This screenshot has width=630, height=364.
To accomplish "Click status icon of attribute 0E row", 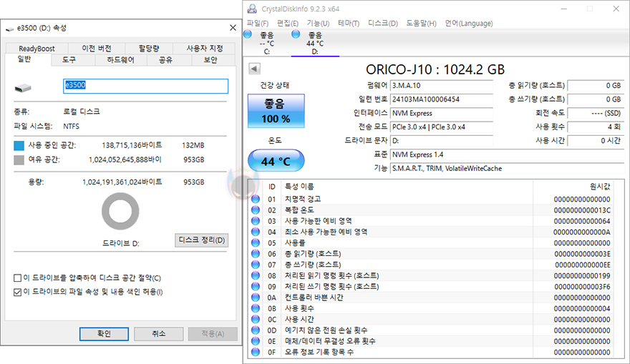I will (255, 340).
